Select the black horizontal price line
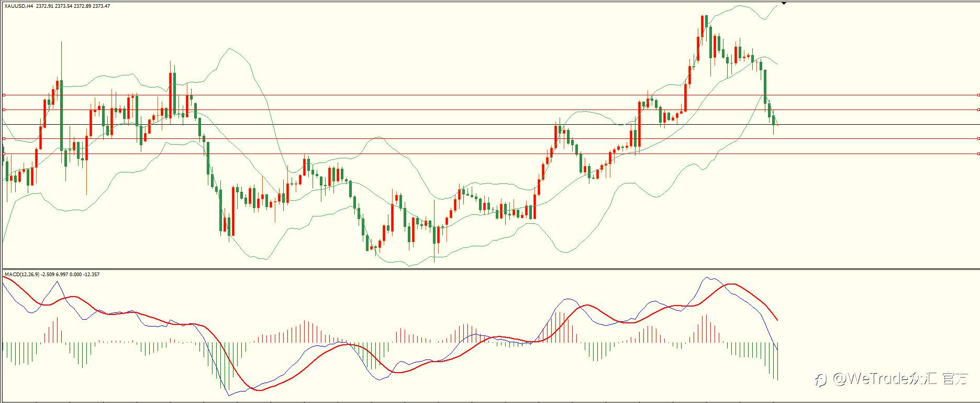 point(491,125)
